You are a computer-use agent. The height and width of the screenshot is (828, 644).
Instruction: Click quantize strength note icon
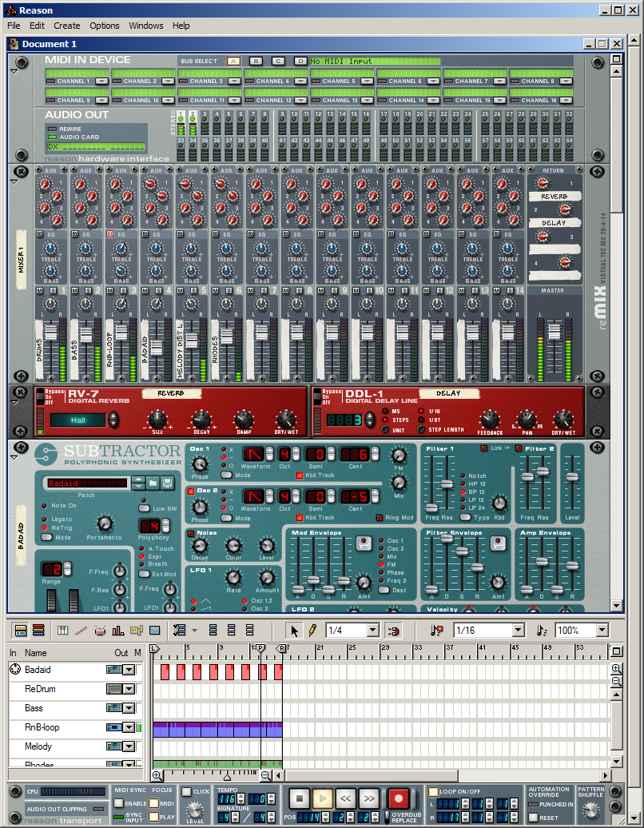click(542, 630)
